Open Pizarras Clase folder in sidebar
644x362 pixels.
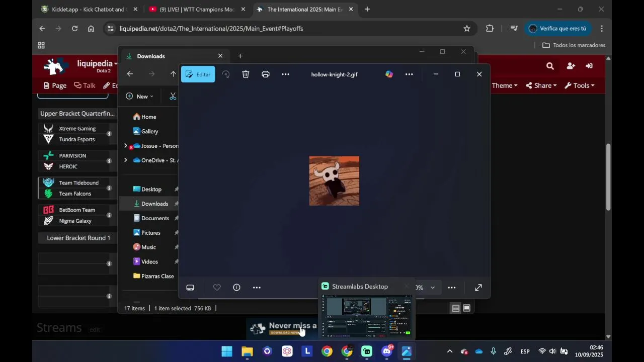click(153, 277)
